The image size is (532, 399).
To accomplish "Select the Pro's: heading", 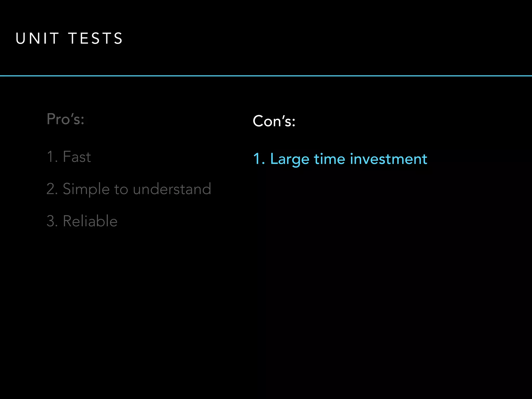I will (65, 119).
